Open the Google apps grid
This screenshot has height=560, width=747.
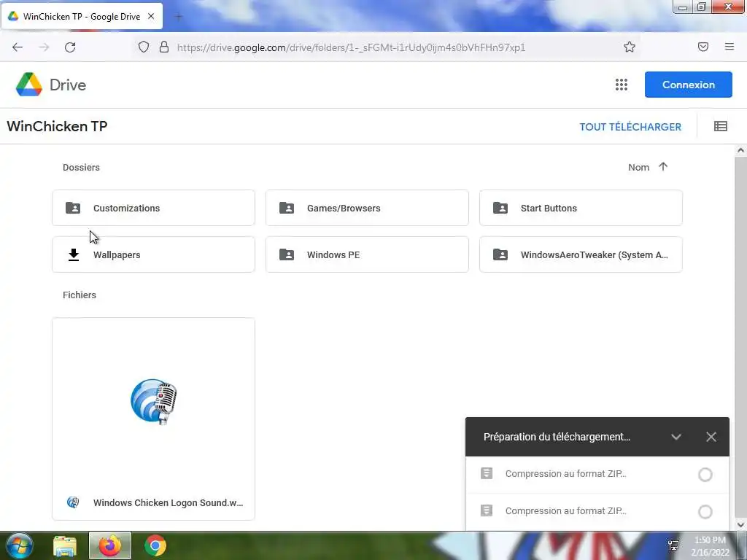(x=622, y=85)
